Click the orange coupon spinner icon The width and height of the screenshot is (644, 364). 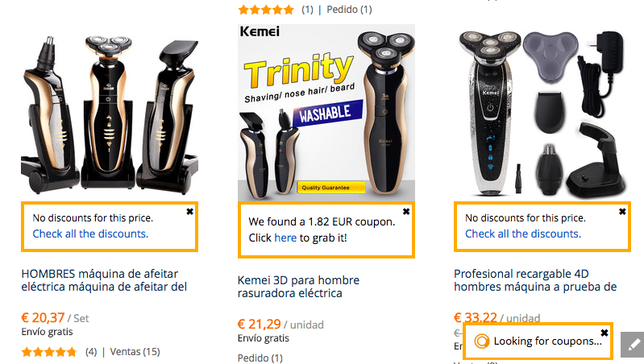point(482,341)
